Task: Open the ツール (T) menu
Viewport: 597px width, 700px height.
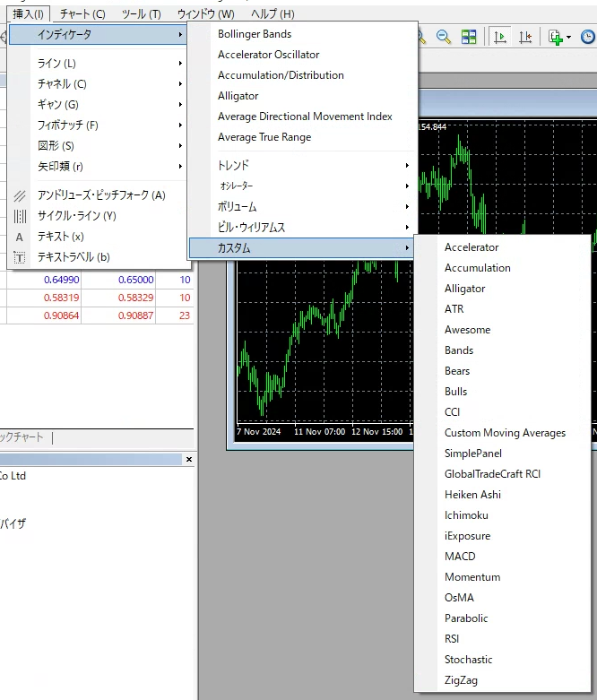Action: pyautogui.click(x=141, y=14)
